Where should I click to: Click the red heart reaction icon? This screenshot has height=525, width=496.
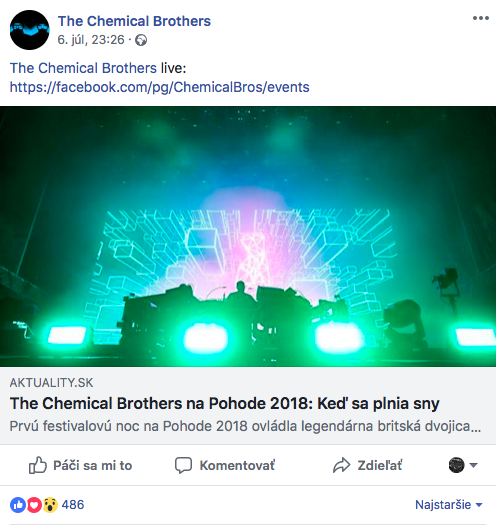(34, 505)
